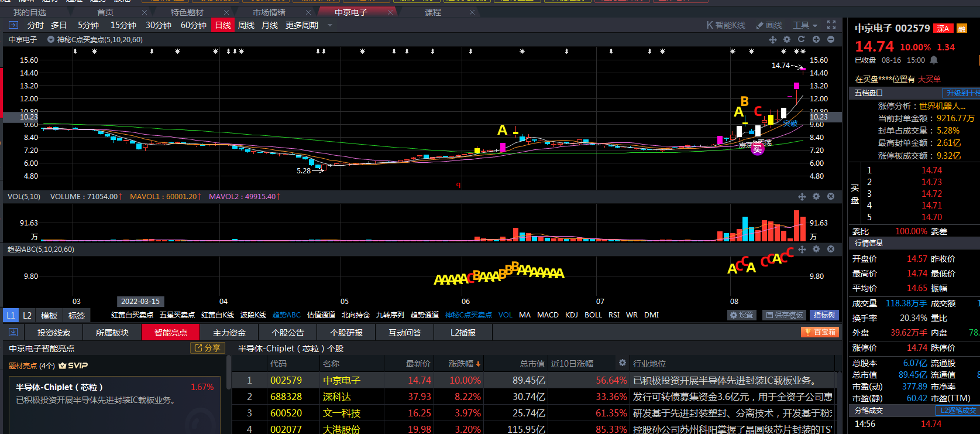Click the 百宝箱 toolbox button
Viewport: 980px width, 434px height.
pyautogui.click(x=820, y=332)
